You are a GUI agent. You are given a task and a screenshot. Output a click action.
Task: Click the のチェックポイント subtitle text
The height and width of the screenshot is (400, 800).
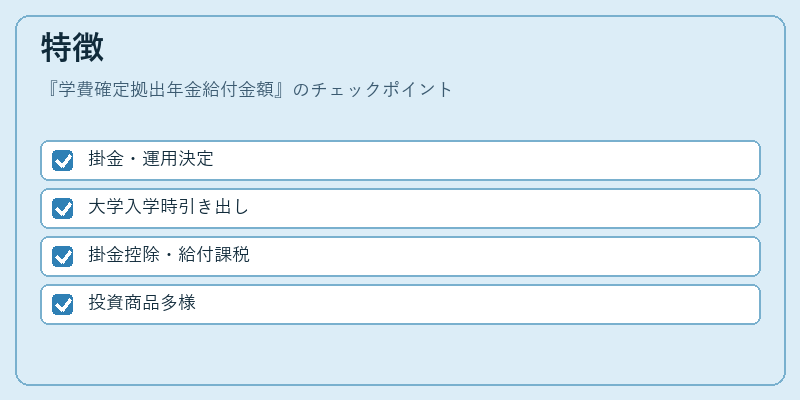click(373, 90)
